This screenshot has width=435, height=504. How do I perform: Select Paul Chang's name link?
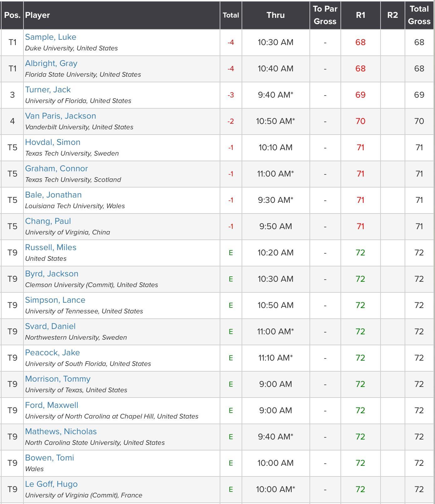48,221
